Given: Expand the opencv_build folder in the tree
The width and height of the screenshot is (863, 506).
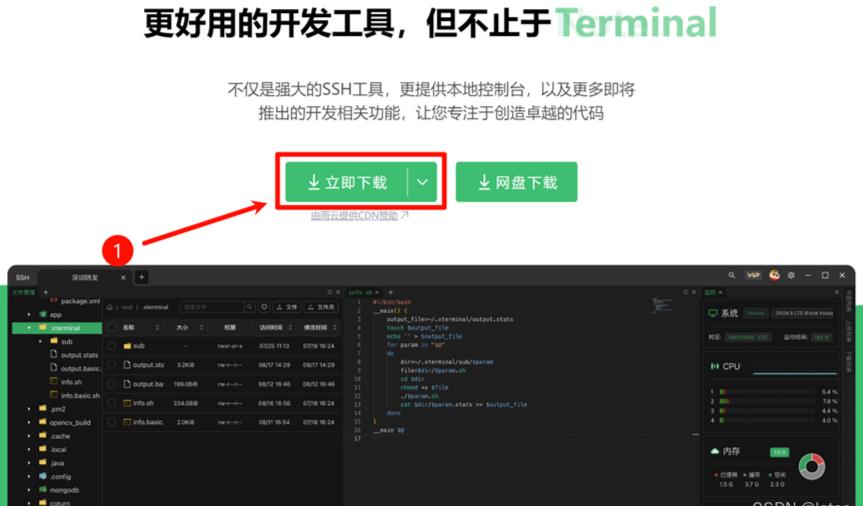Looking at the screenshot, I should (x=30, y=422).
